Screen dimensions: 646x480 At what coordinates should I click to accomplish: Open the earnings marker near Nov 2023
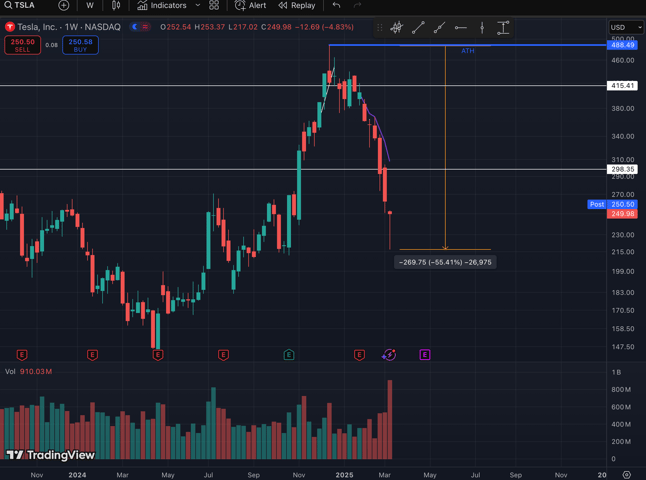(x=22, y=355)
